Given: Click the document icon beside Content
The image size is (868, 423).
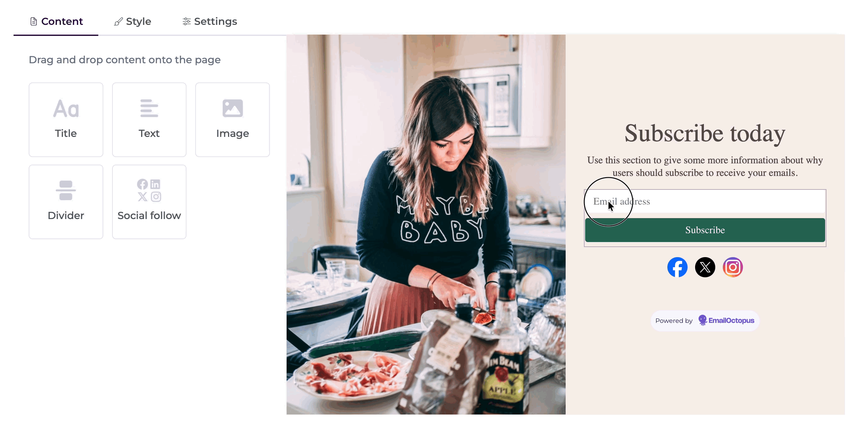Looking at the screenshot, I should (x=33, y=21).
